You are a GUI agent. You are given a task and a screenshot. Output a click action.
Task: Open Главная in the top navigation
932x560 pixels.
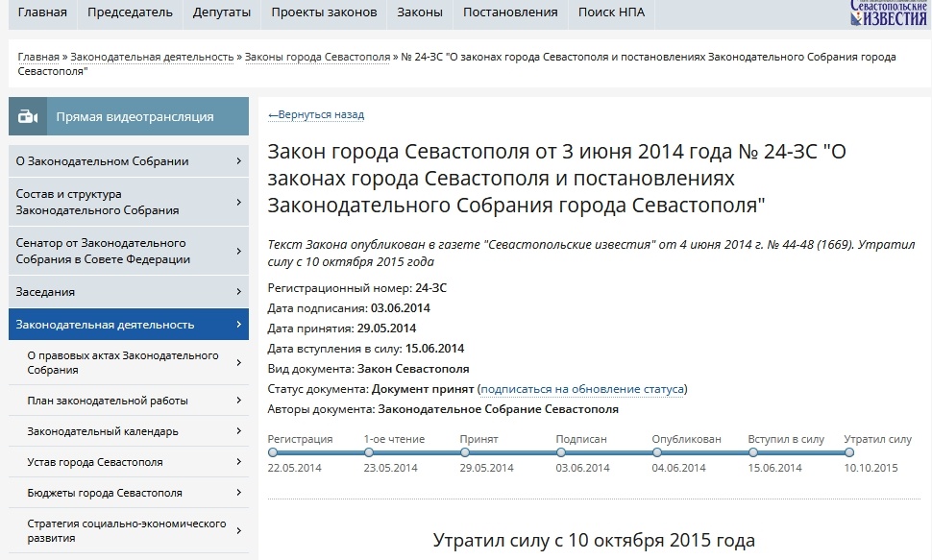point(42,12)
